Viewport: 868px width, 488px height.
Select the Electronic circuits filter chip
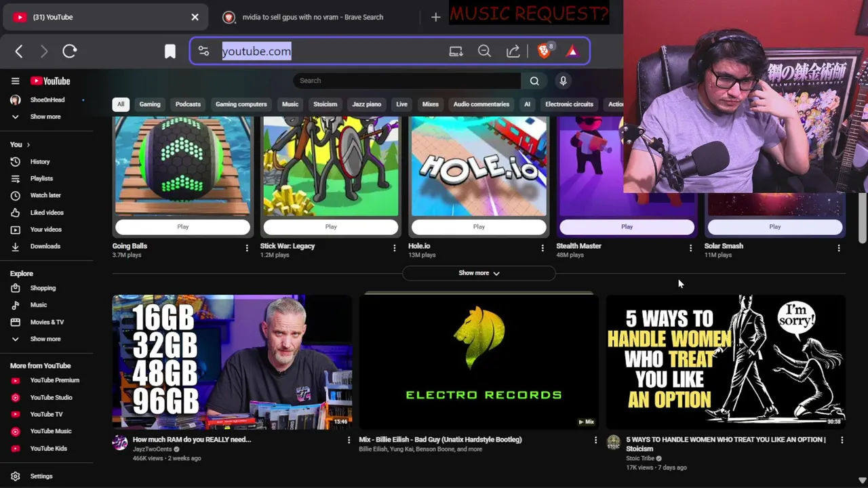click(x=569, y=104)
